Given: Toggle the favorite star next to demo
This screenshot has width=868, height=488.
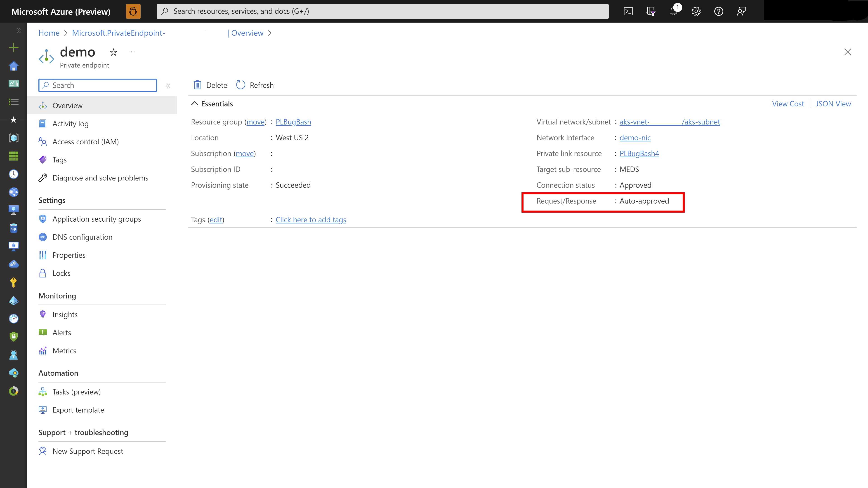Looking at the screenshot, I should coord(113,52).
